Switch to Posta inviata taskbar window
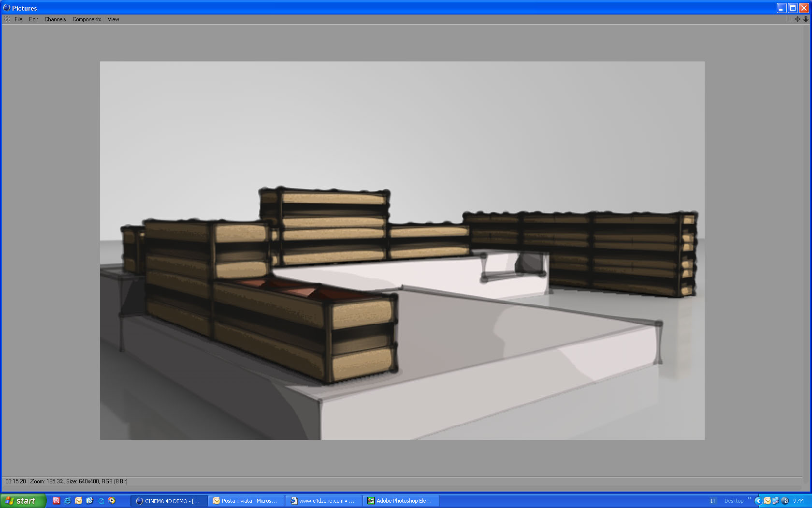 click(x=246, y=501)
